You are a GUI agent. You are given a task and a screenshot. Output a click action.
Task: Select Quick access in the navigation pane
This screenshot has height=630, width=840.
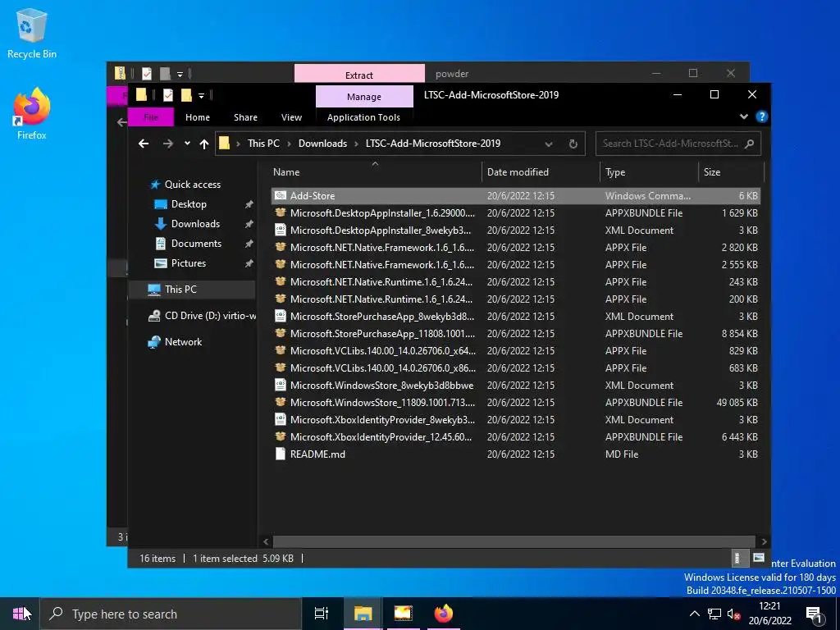point(192,185)
